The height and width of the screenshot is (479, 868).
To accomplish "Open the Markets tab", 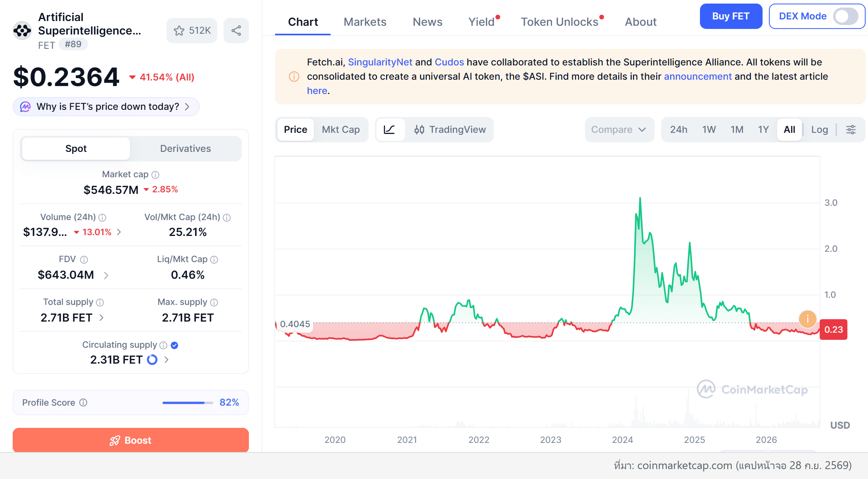I will 365,22.
